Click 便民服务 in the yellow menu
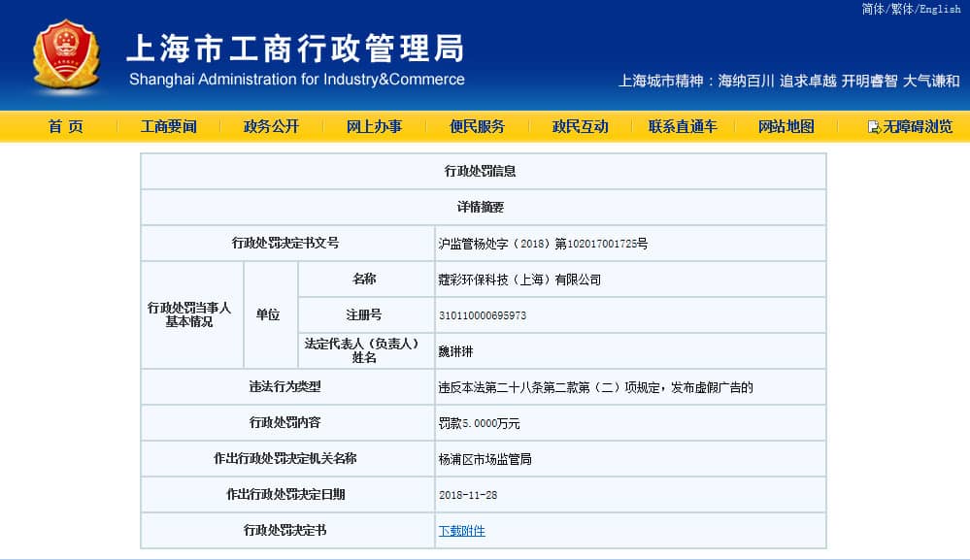Viewport: 970px width, 560px height. click(477, 127)
